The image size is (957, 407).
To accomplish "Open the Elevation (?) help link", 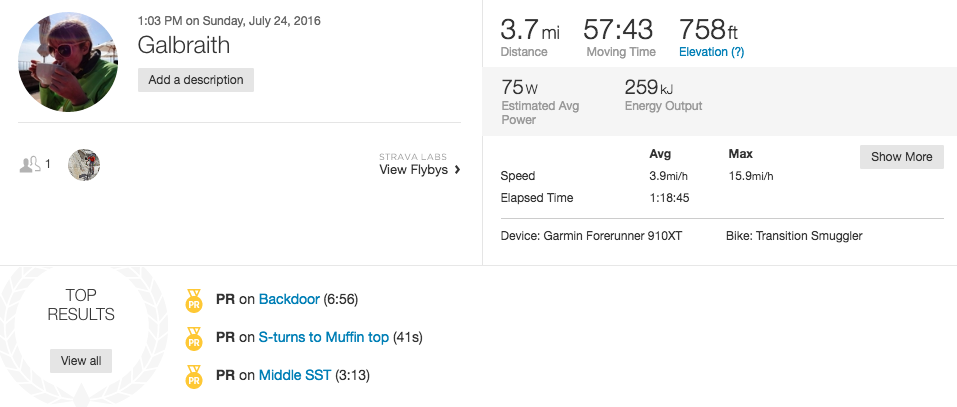I will [x=712, y=52].
